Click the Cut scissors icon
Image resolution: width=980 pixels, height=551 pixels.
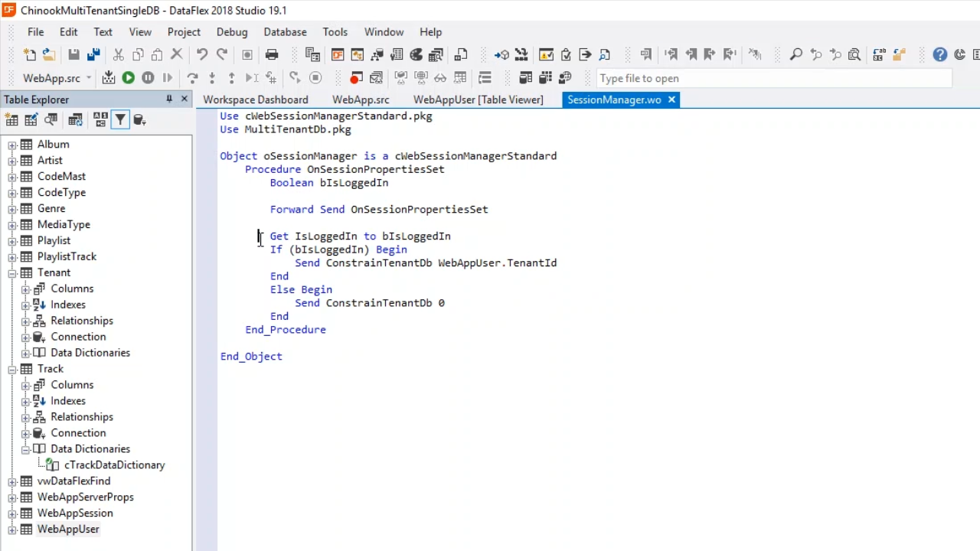click(x=119, y=54)
